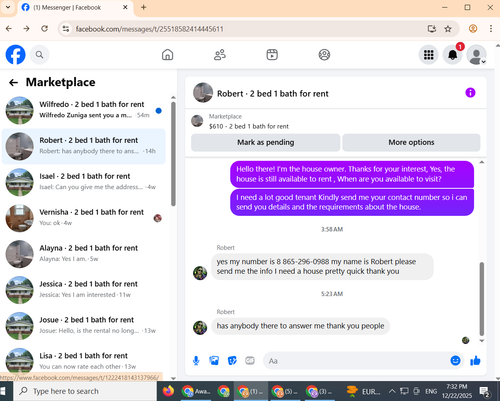
Task: Click the conversation list scrollbar
Action: 173,154
